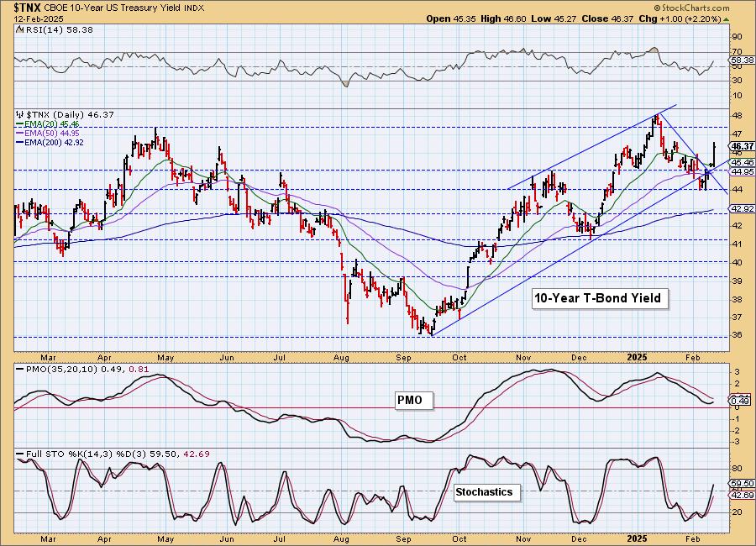
Task: Click the purple EMA(50) legend line
Action: 20,133
